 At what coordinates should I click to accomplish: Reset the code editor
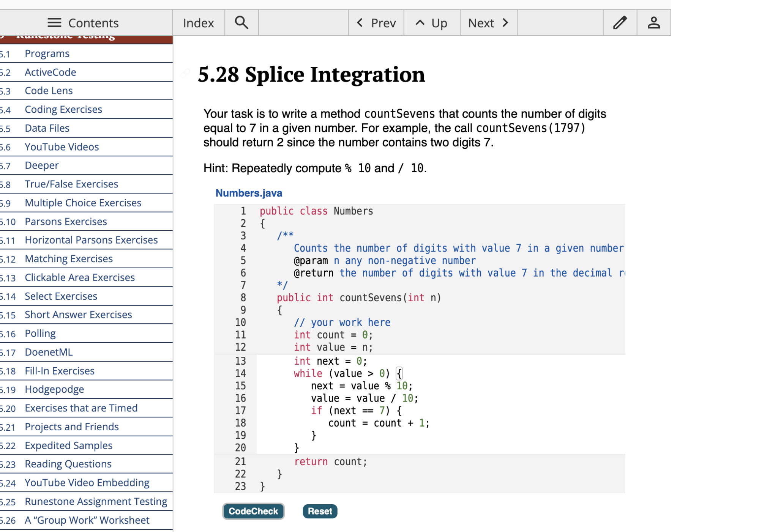320,511
